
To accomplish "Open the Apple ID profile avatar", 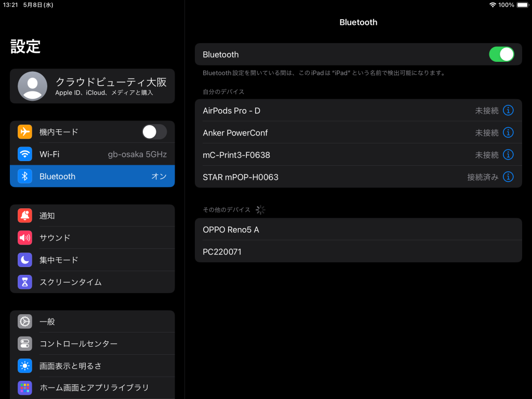I will click(32, 86).
